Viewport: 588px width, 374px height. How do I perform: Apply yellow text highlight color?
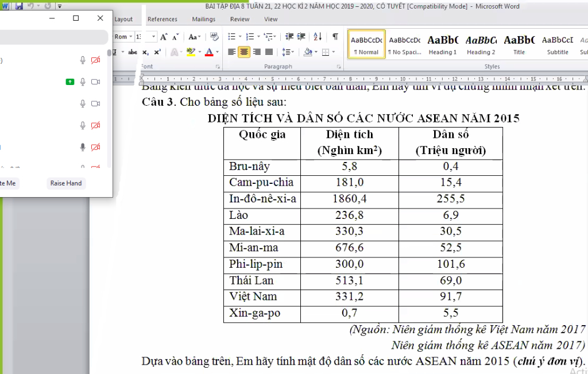tap(191, 52)
